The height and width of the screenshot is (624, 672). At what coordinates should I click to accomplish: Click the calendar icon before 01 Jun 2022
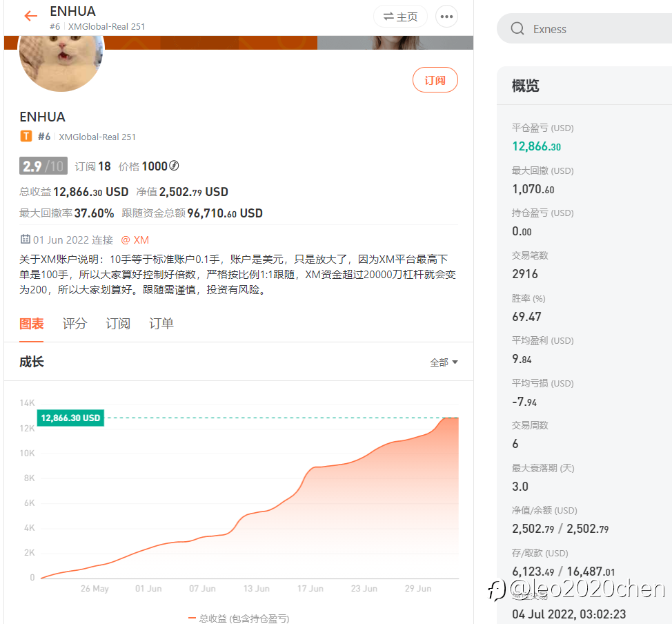[26, 240]
